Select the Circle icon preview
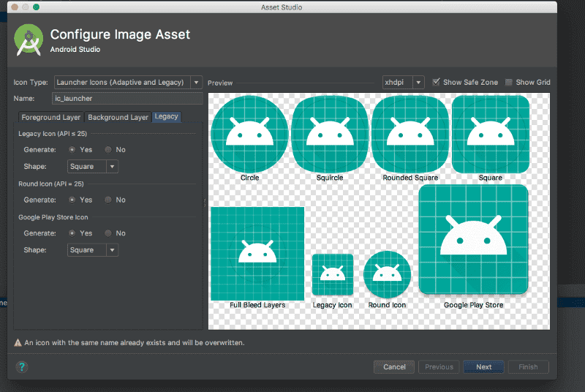This screenshot has height=392, width=585. pyautogui.click(x=249, y=134)
